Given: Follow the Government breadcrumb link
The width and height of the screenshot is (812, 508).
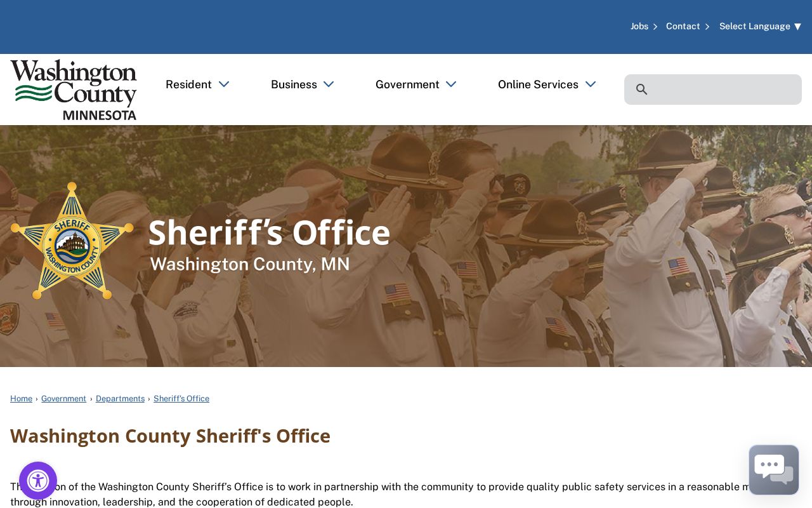Looking at the screenshot, I should tap(63, 399).
